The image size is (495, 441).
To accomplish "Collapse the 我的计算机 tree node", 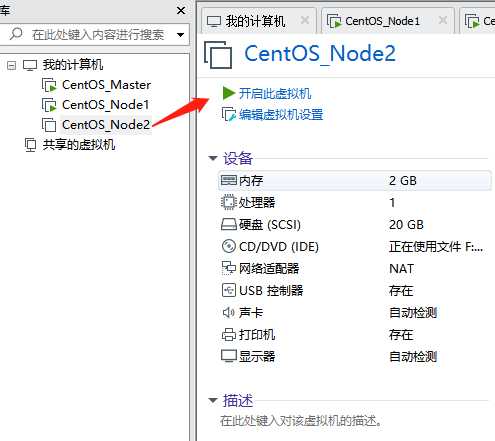I will (11, 65).
